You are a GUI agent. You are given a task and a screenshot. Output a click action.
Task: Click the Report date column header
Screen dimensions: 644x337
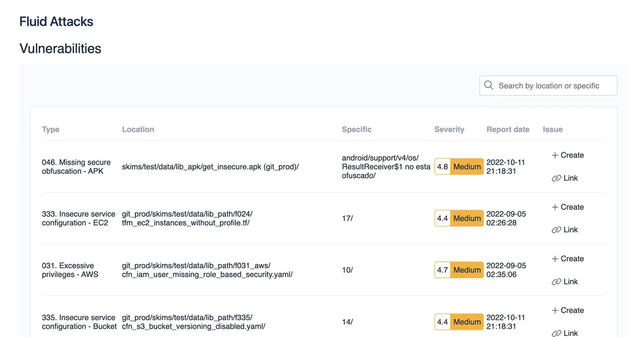(x=508, y=129)
